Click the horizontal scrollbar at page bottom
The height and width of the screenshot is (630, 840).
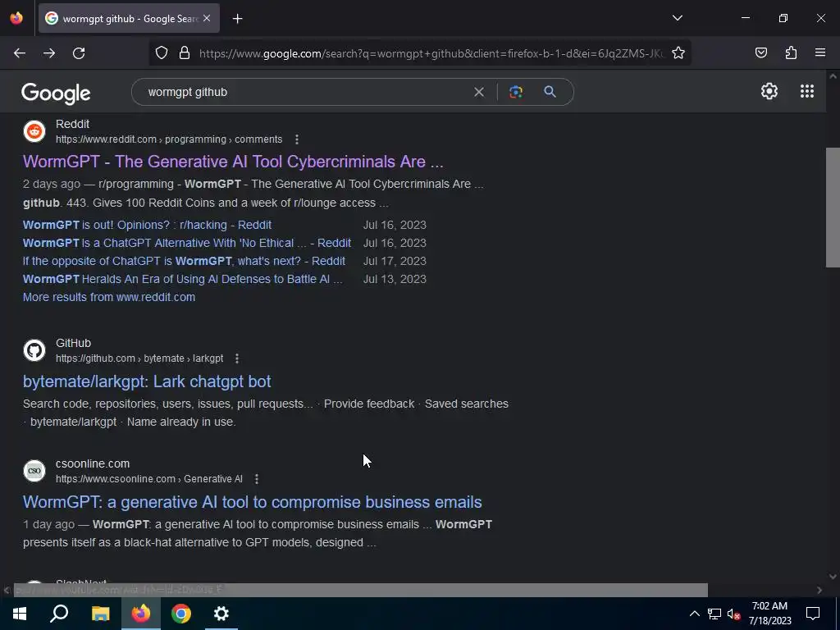[361, 590]
